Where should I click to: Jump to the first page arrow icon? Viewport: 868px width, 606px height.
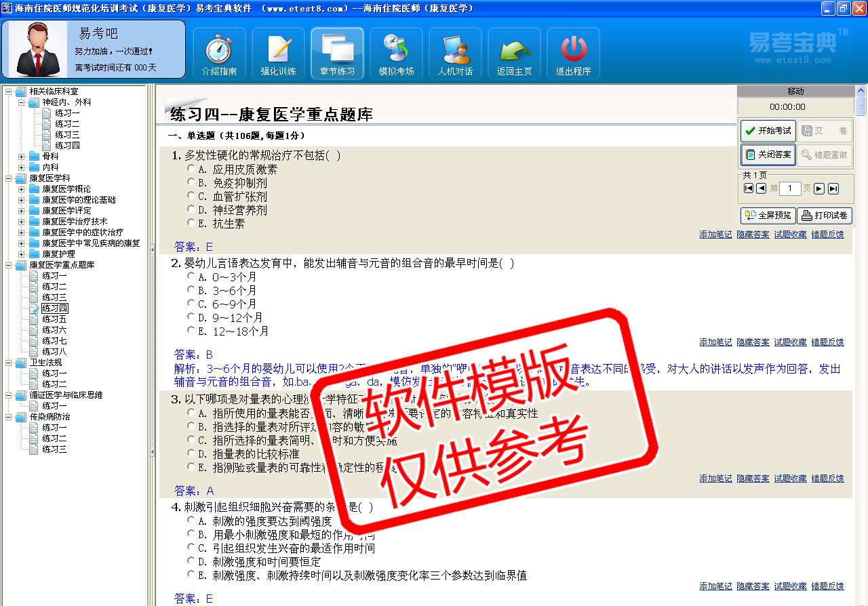pyautogui.click(x=749, y=188)
